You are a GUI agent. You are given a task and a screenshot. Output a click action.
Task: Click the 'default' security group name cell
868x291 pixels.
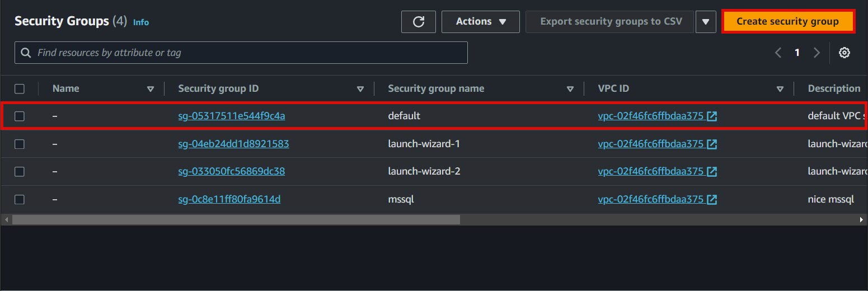point(403,116)
